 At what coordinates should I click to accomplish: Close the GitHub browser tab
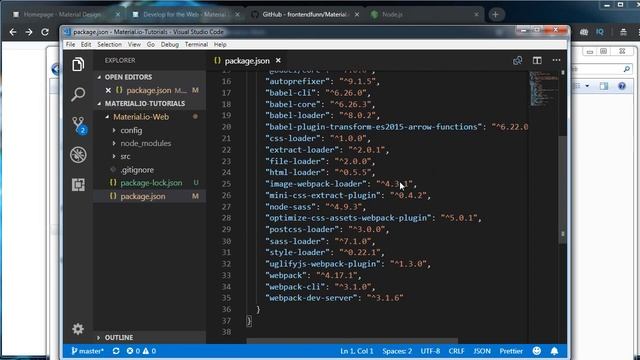(357, 14)
